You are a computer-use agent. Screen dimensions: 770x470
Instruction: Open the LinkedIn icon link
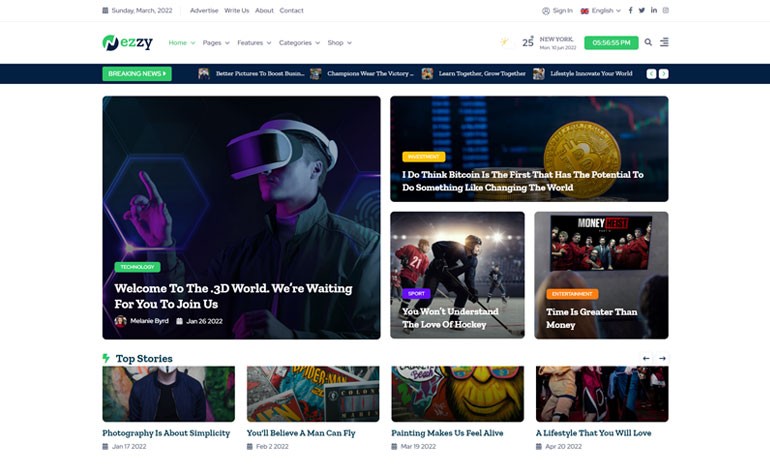pyautogui.click(x=654, y=10)
